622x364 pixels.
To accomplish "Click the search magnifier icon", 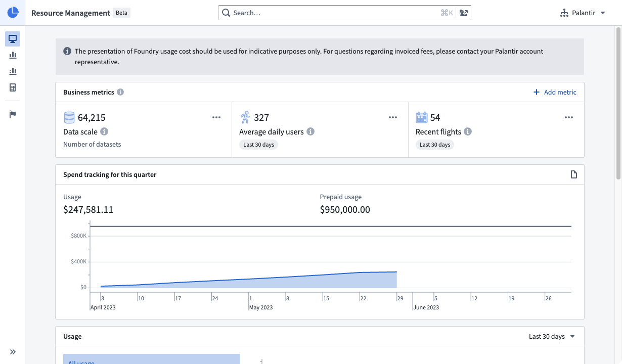I will pyautogui.click(x=226, y=13).
